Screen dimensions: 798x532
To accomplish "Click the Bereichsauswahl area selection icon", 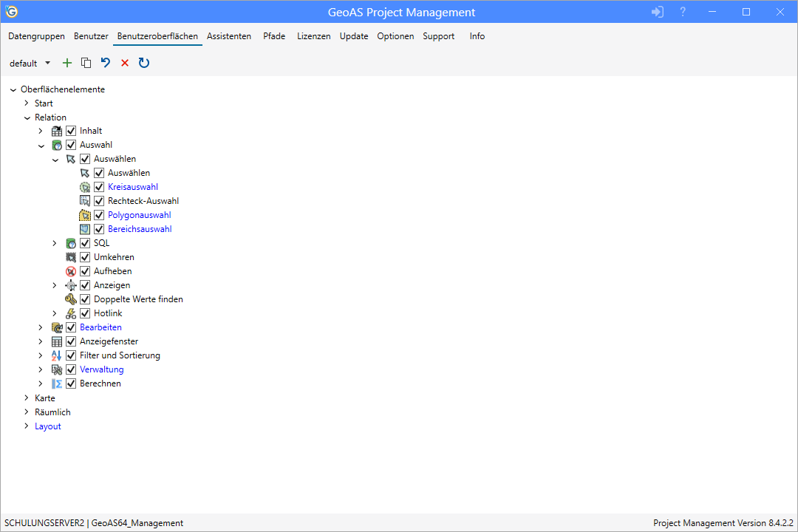I will pos(85,229).
